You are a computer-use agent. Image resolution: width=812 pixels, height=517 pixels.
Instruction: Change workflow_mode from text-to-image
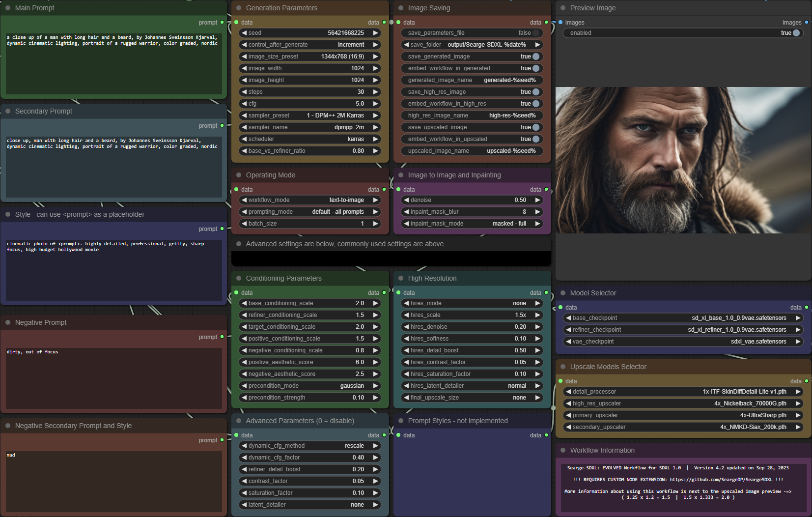tap(310, 200)
